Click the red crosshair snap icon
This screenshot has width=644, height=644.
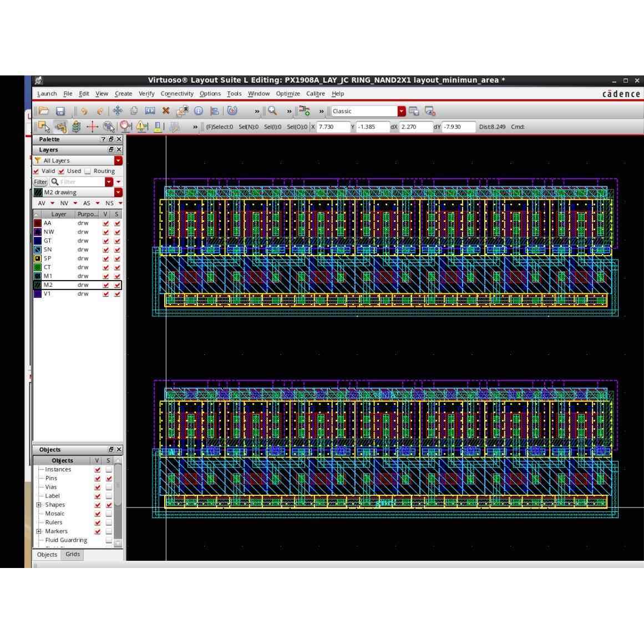click(93, 127)
